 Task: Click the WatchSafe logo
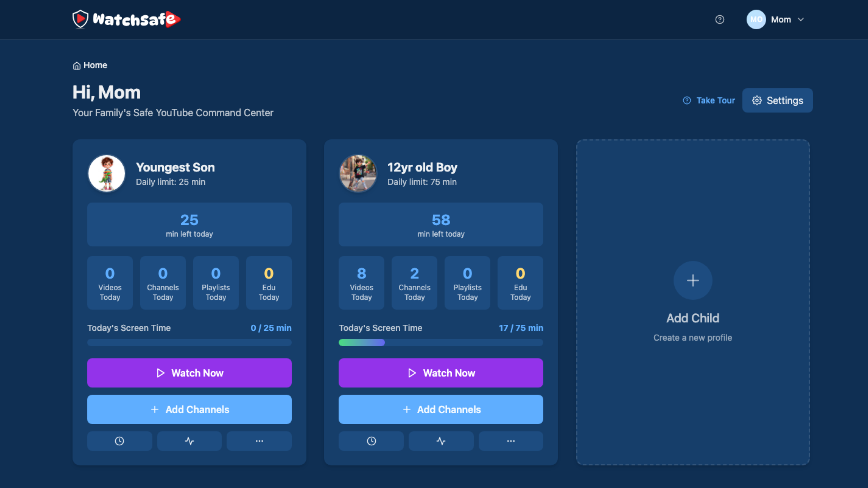tap(126, 19)
